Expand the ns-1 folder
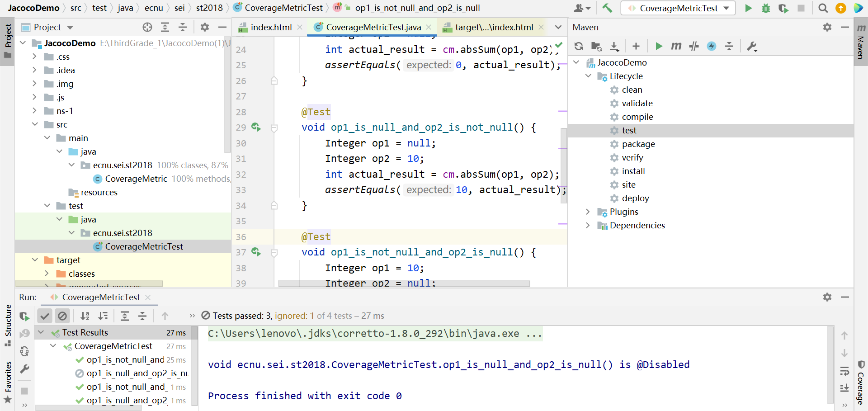Screen dimensions: 868x411 point(35,111)
